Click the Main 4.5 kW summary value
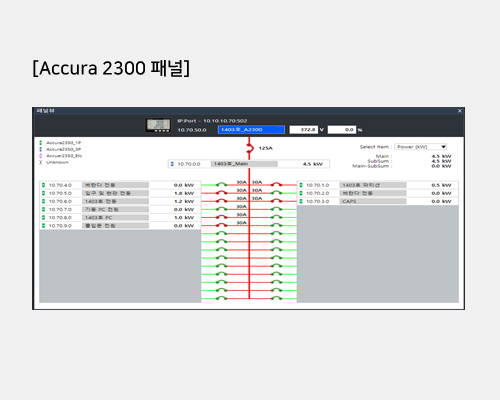This screenshot has height=400, width=500. coord(441,156)
